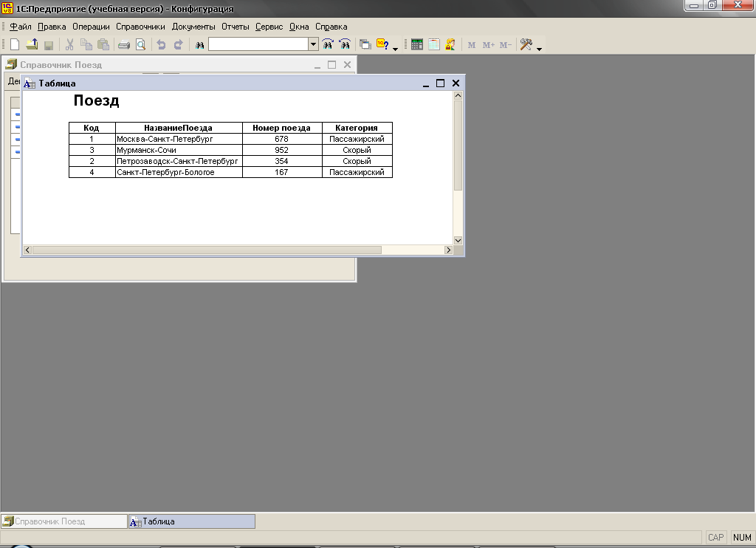Open the calculator tool icon
The image size is (756, 548).
click(x=417, y=45)
